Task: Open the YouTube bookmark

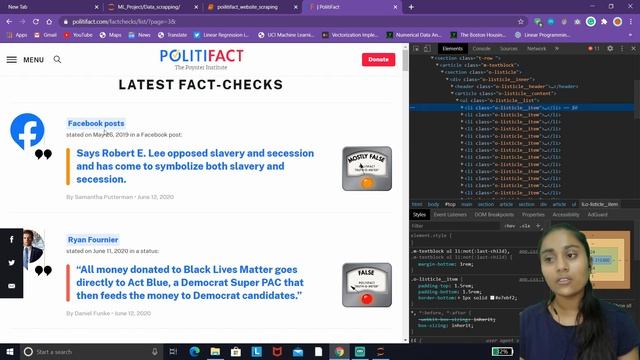Action: [78, 35]
